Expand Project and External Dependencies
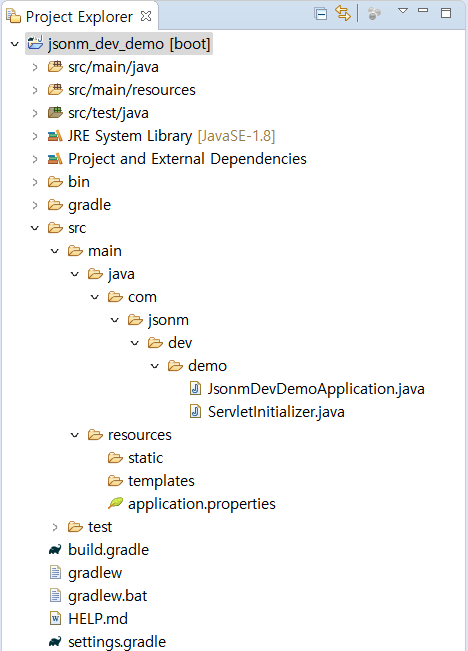 35,159
